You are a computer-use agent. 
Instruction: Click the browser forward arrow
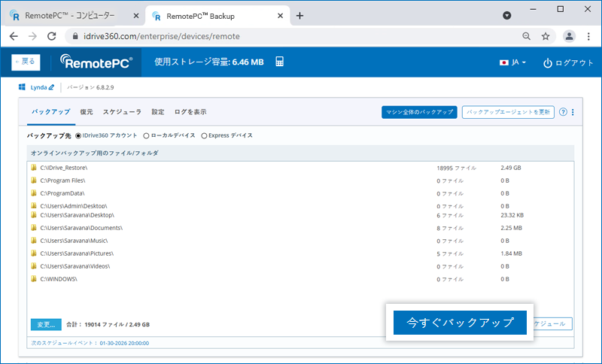(x=33, y=36)
